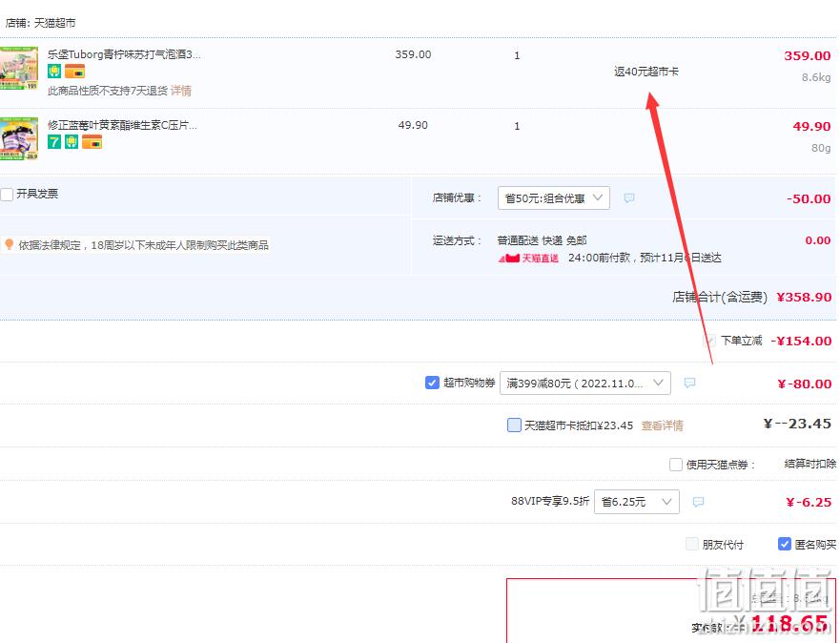Click the 店铺: 天猫超市 store name
Screen dimensions: 840x643
tap(40, 23)
